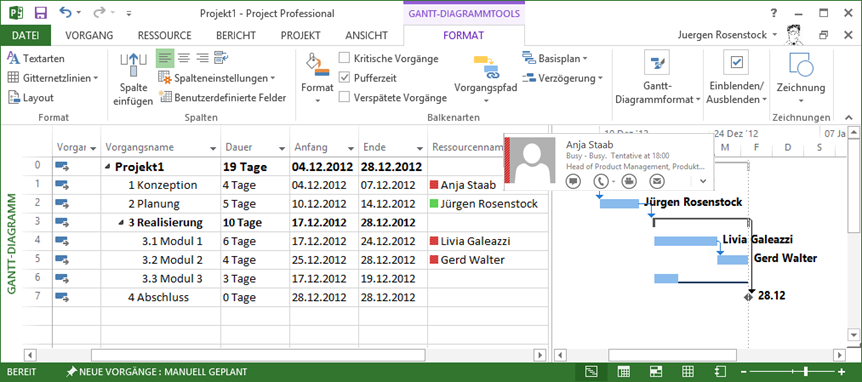The height and width of the screenshot is (382, 862).
Task: Click the Help question mark icon
Action: [773, 13]
